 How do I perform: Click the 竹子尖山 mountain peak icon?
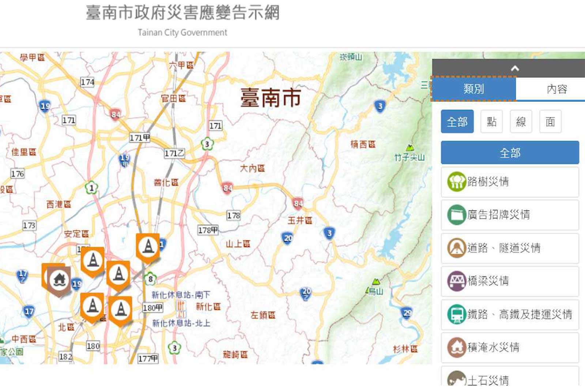(x=410, y=148)
